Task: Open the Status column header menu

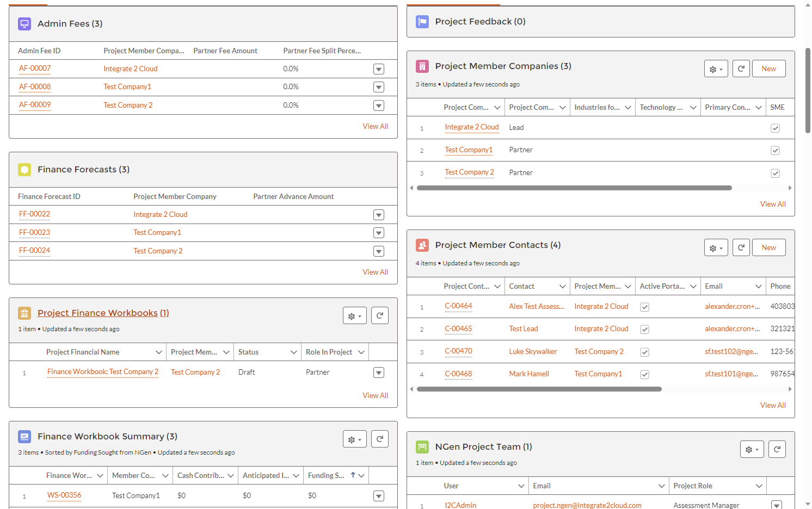Action: click(294, 352)
